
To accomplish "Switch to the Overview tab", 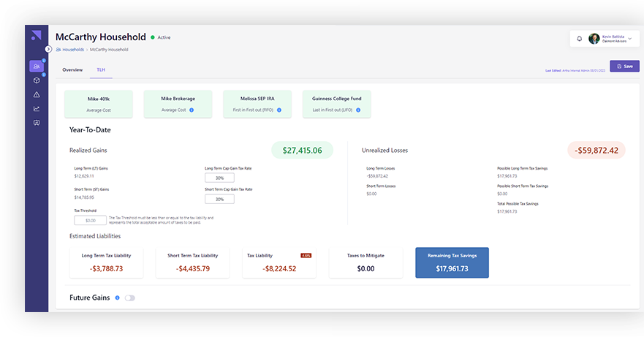I will 72,70.
